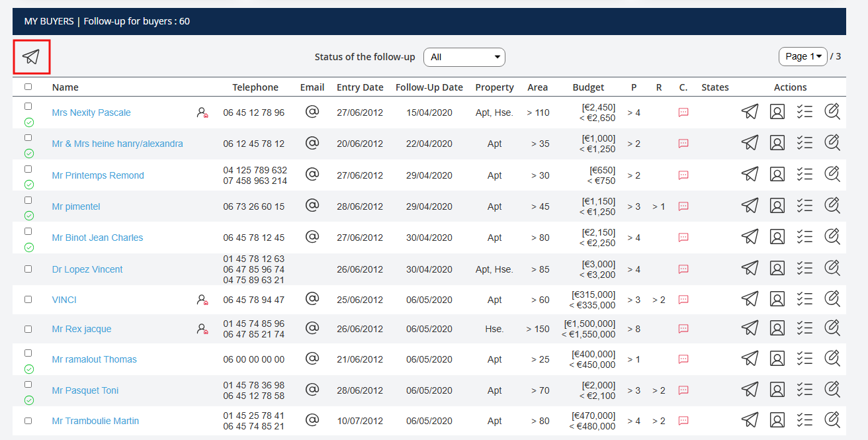Click the send icon for Mrs Nexity Pascale
Image resolution: width=868 pixels, height=440 pixels.
750,112
